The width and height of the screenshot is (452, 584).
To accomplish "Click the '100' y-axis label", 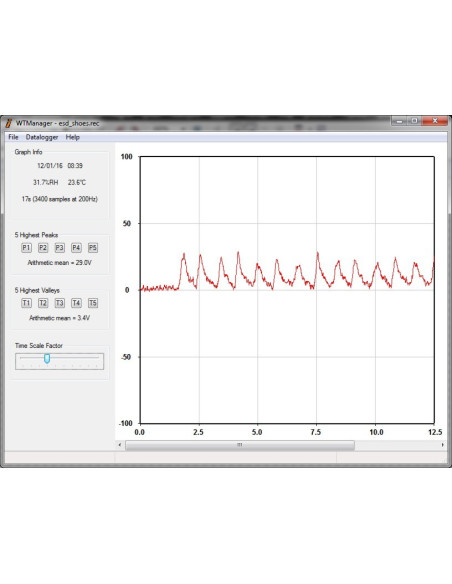I will [x=127, y=156].
